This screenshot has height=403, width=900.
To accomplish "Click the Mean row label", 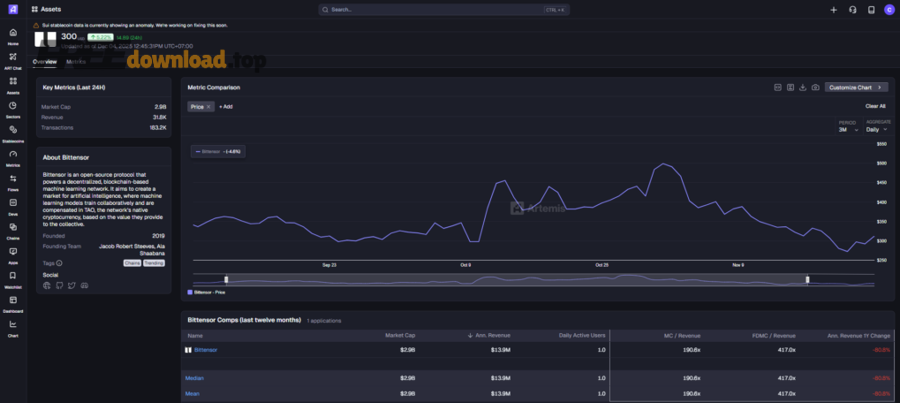I will 192,394.
